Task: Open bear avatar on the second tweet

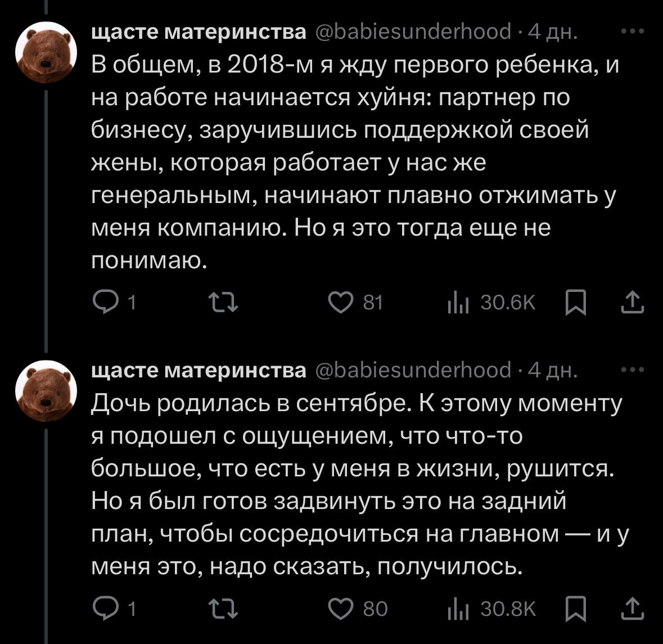Action: (x=46, y=391)
